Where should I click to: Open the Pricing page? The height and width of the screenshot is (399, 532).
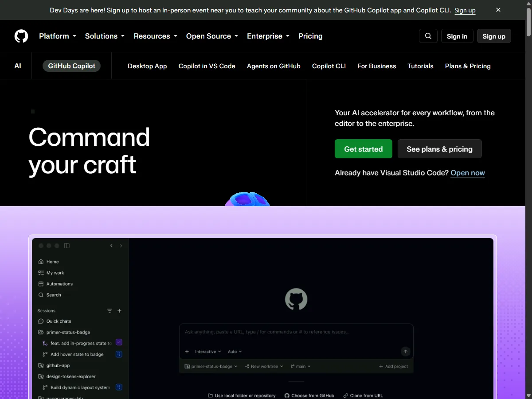pos(310,36)
